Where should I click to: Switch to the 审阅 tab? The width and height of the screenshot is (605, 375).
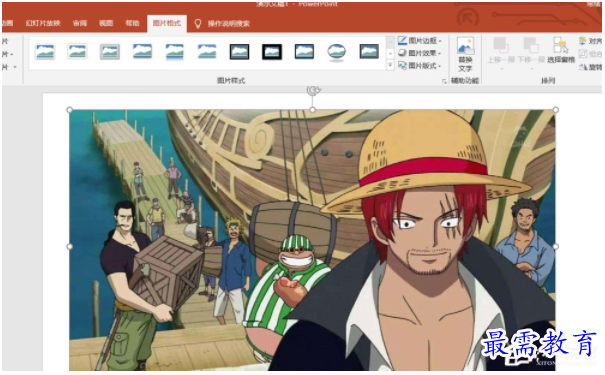[80, 23]
